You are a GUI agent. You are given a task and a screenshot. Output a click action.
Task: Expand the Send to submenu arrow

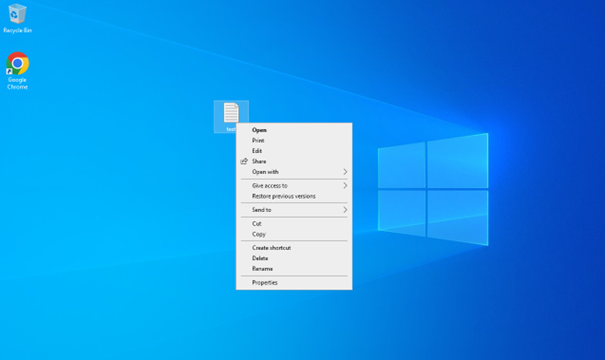(x=345, y=210)
